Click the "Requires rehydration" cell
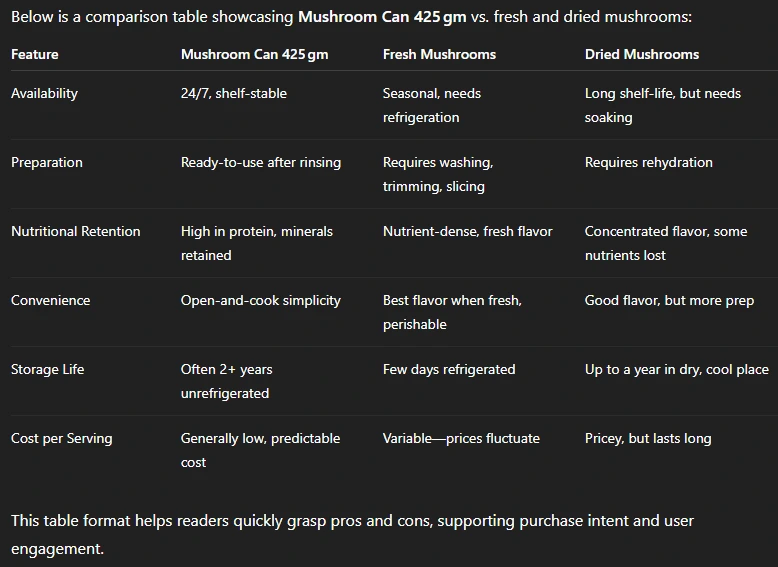Image resolution: width=778 pixels, height=567 pixels. [x=649, y=162]
